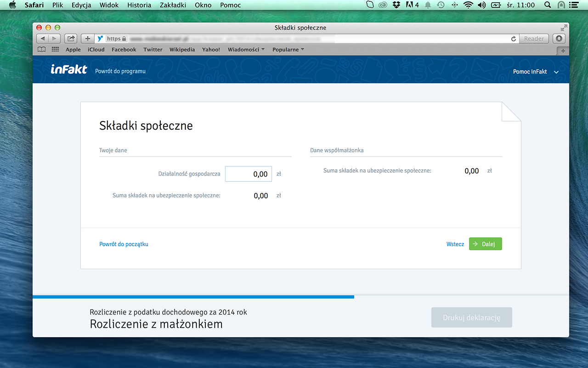Viewport: 588px width, 368px height.
Task: Click the Safari address bar
Action: [307, 39]
